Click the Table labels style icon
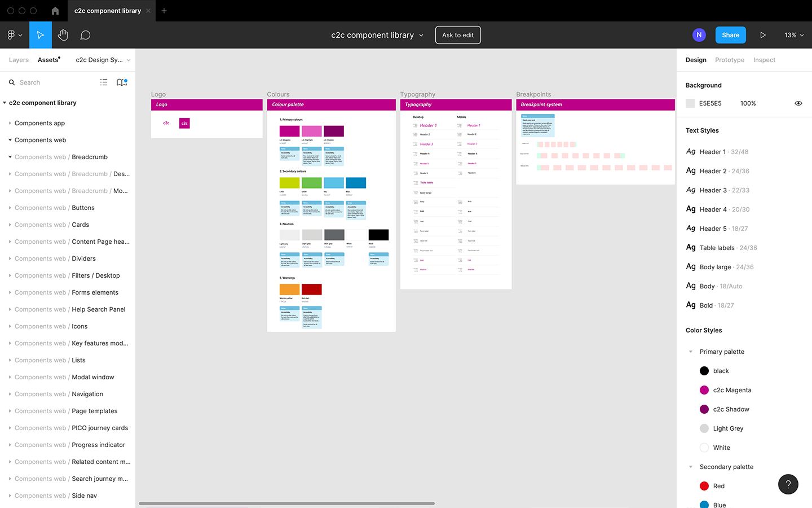Screen dimensions: 812x508 click(x=691, y=248)
